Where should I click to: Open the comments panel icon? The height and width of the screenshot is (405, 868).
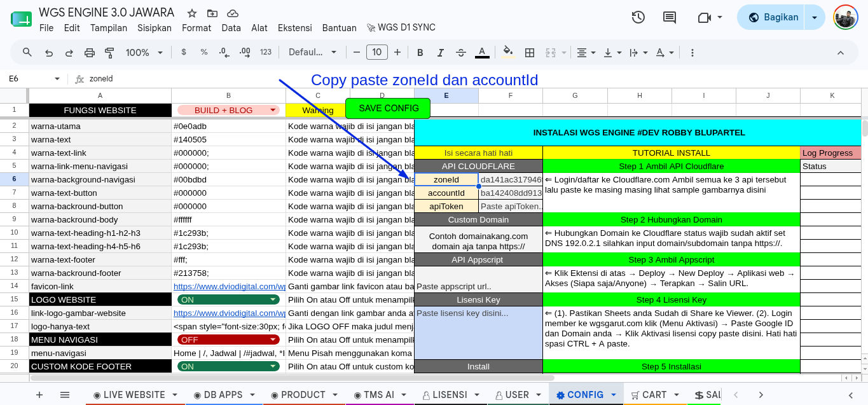click(670, 18)
